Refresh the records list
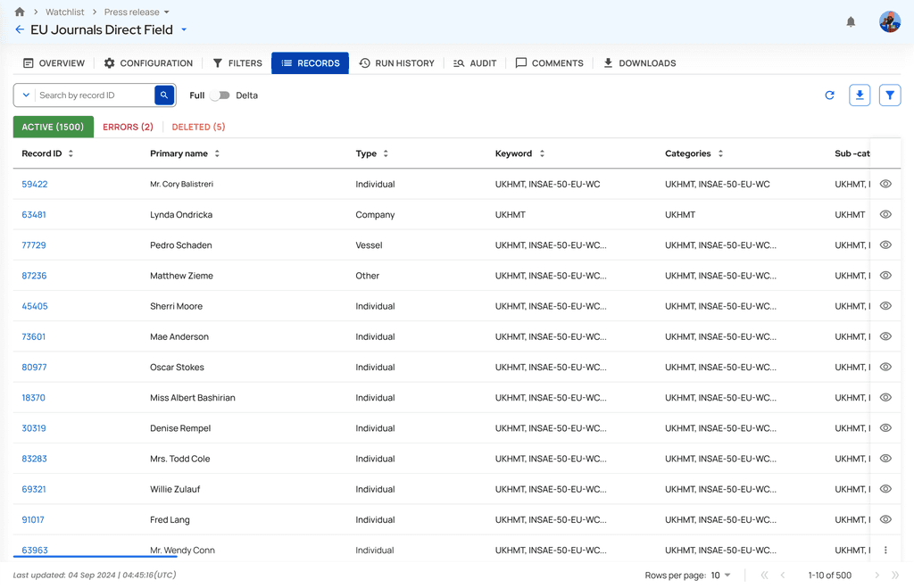This screenshot has width=914, height=588. tap(829, 95)
